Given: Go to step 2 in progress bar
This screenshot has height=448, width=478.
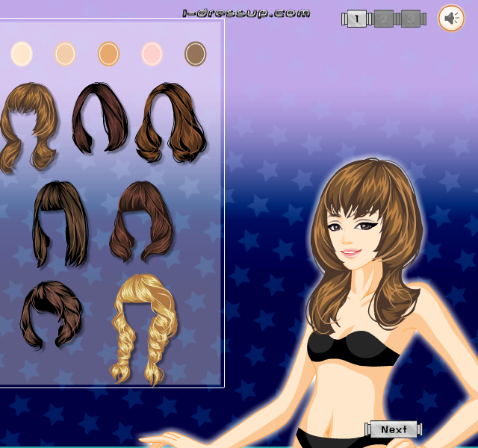Looking at the screenshot, I should point(383,19).
